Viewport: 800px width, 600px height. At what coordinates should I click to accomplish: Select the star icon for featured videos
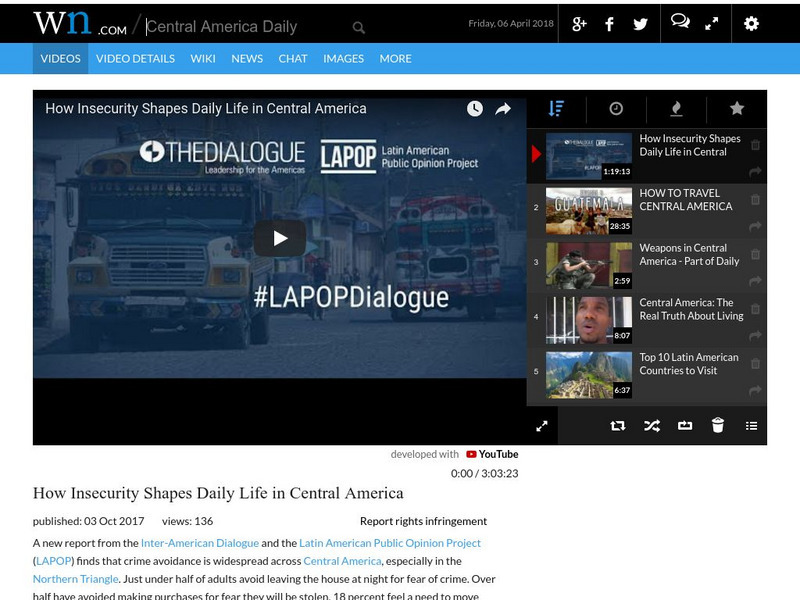[x=735, y=106]
